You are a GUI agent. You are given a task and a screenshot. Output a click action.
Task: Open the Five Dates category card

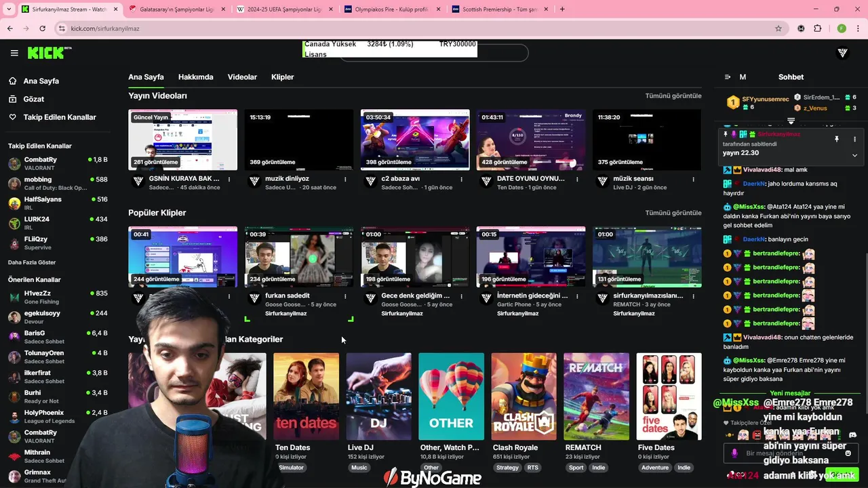[669, 396]
